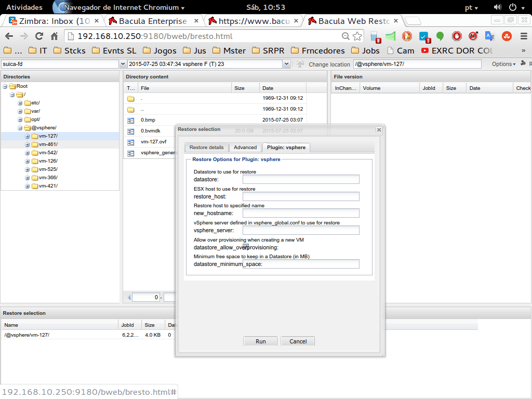Select vm-525/ in the directory tree
The width and height of the screenshot is (532, 399).
[x=48, y=169]
